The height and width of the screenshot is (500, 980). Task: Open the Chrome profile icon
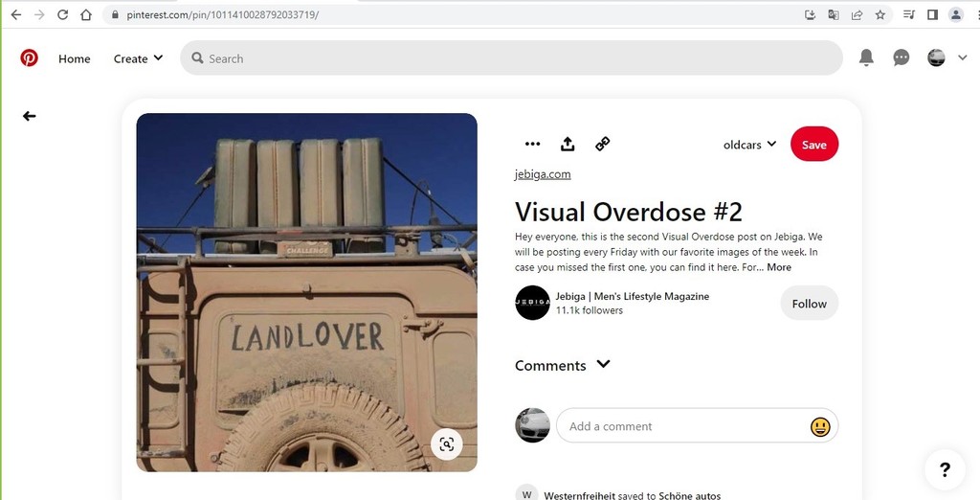pyautogui.click(x=956, y=14)
